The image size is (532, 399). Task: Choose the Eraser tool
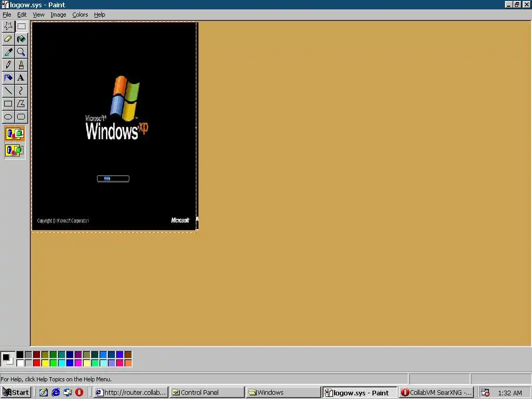(x=8, y=39)
